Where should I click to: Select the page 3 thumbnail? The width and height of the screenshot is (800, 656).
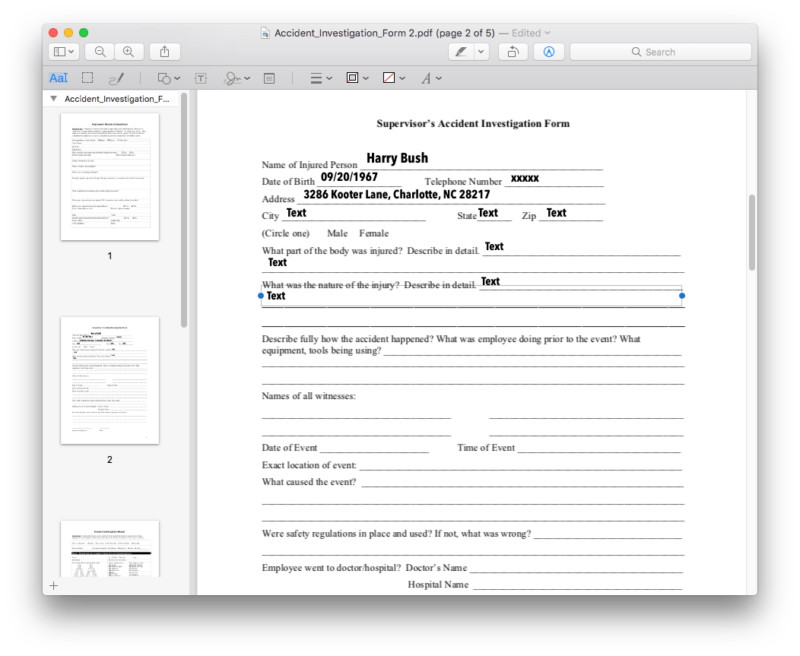click(110, 549)
